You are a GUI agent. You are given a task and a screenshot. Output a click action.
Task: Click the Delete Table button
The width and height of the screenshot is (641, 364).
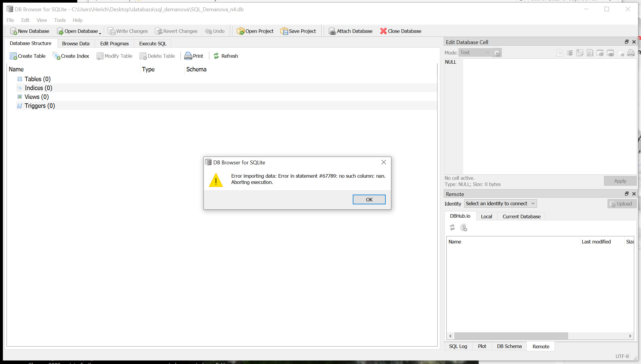(x=157, y=56)
